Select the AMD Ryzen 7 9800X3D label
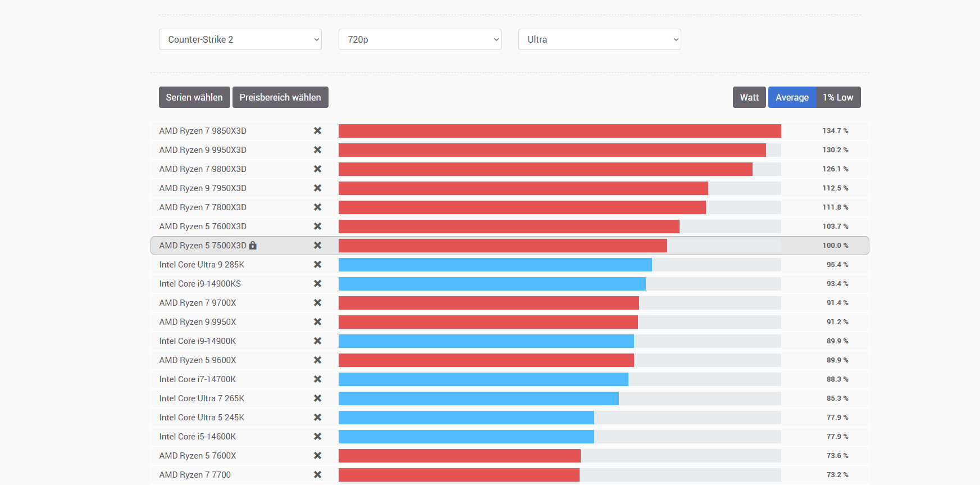Image resolution: width=980 pixels, height=485 pixels. click(x=203, y=169)
